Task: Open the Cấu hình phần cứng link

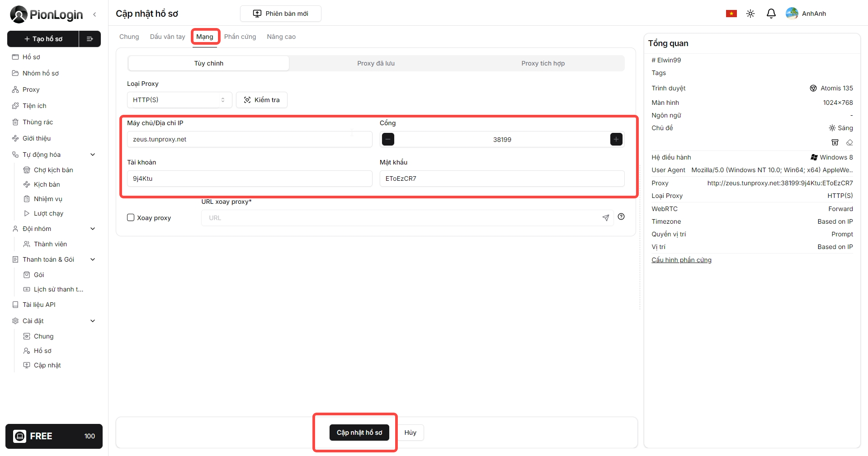Action: [x=681, y=259]
